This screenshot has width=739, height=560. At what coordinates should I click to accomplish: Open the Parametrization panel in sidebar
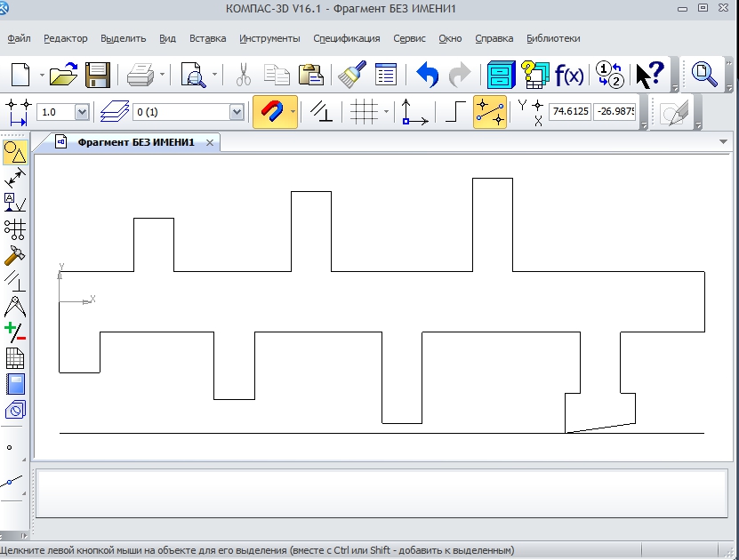coord(15,281)
